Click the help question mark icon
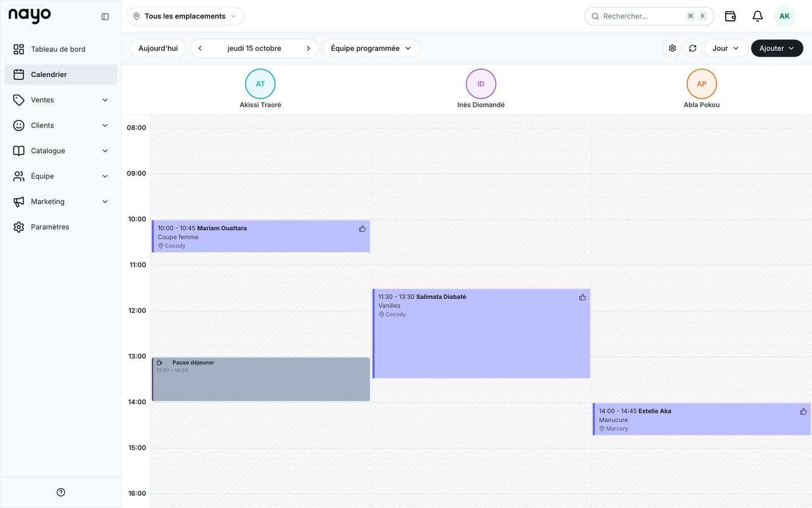Viewport: 812px width, 508px height. point(61,492)
